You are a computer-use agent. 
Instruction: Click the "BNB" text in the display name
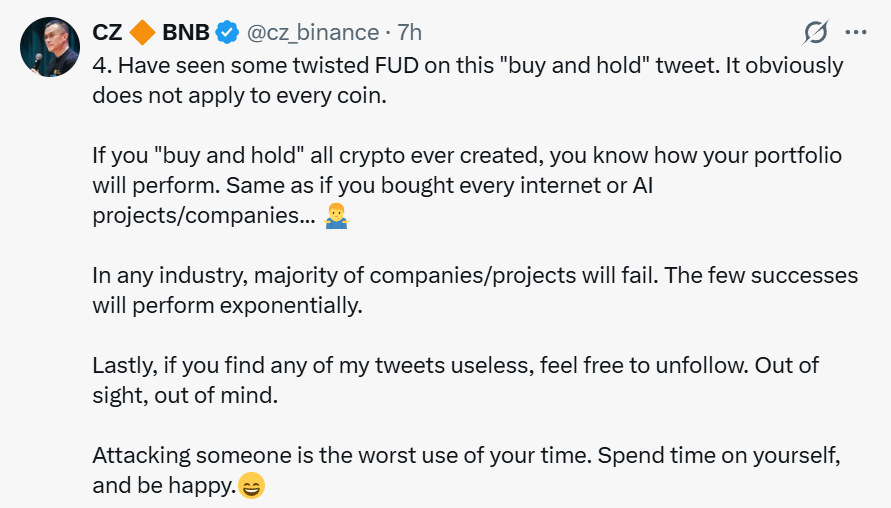(x=188, y=32)
